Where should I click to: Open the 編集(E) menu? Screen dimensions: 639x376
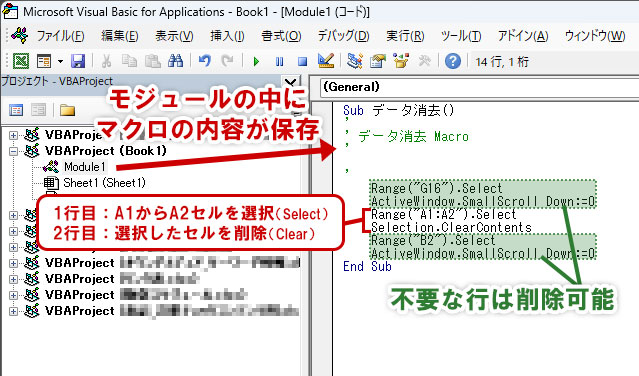[x=120, y=36]
